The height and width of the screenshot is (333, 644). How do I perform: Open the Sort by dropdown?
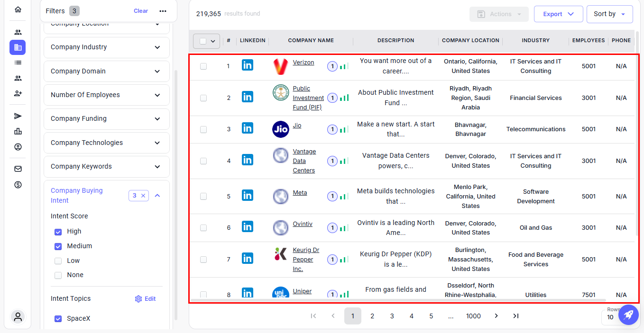pyautogui.click(x=609, y=14)
